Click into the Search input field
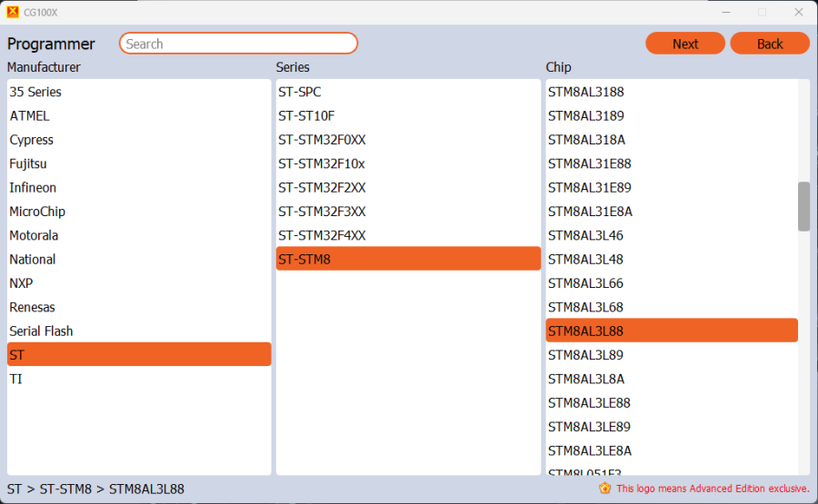Image resolution: width=818 pixels, height=504 pixels. click(x=238, y=44)
